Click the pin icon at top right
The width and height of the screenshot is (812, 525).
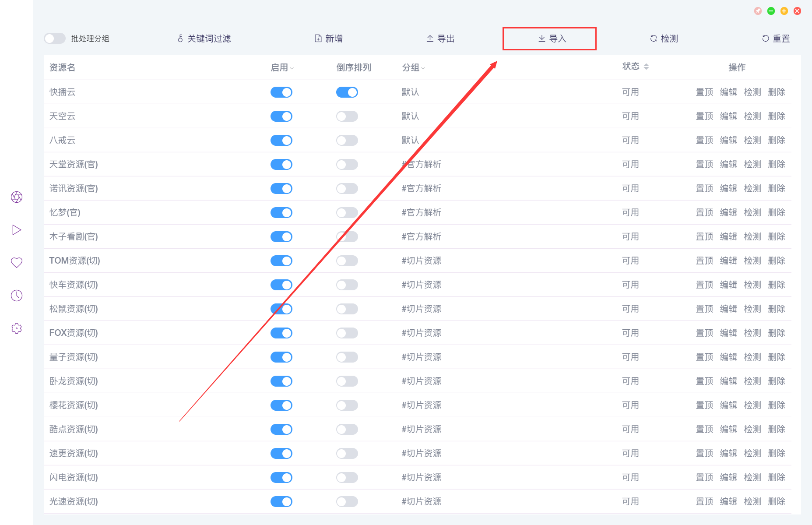pos(758,11)
